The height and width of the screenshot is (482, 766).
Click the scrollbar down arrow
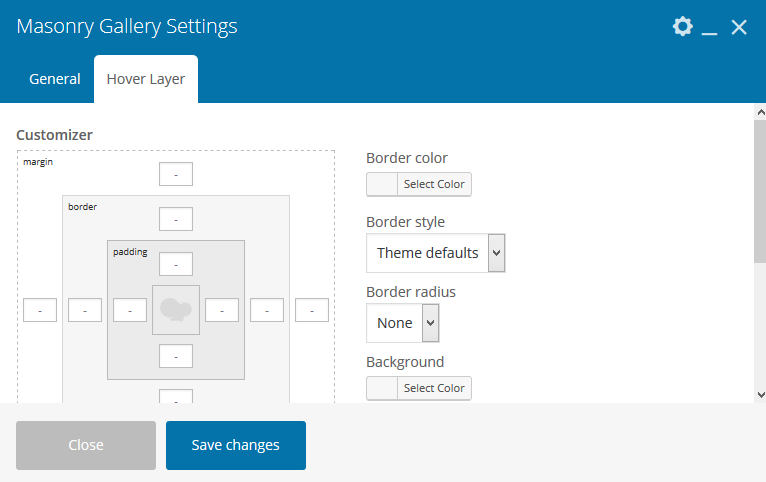(x=759, y=395)
